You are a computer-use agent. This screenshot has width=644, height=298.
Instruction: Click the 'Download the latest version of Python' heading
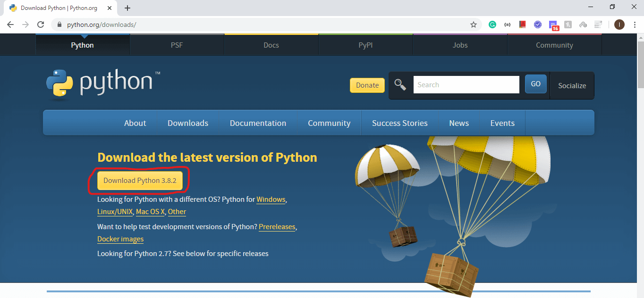click(207, 157)
